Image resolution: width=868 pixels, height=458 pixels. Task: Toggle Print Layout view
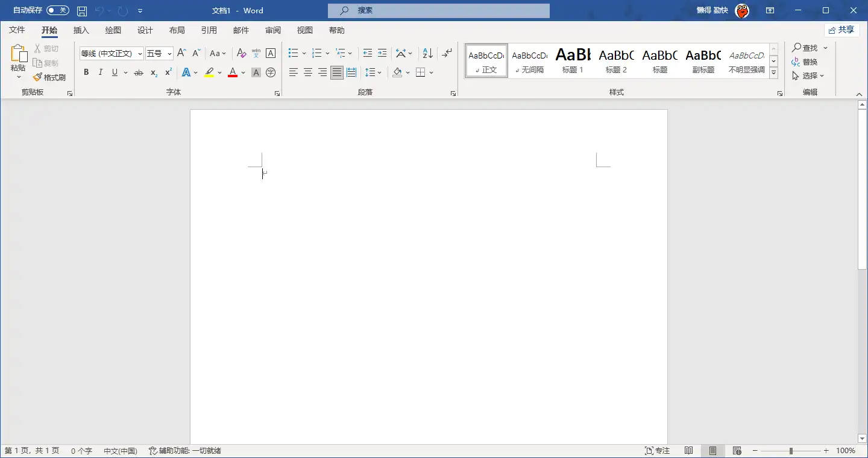tap(713, 451)
